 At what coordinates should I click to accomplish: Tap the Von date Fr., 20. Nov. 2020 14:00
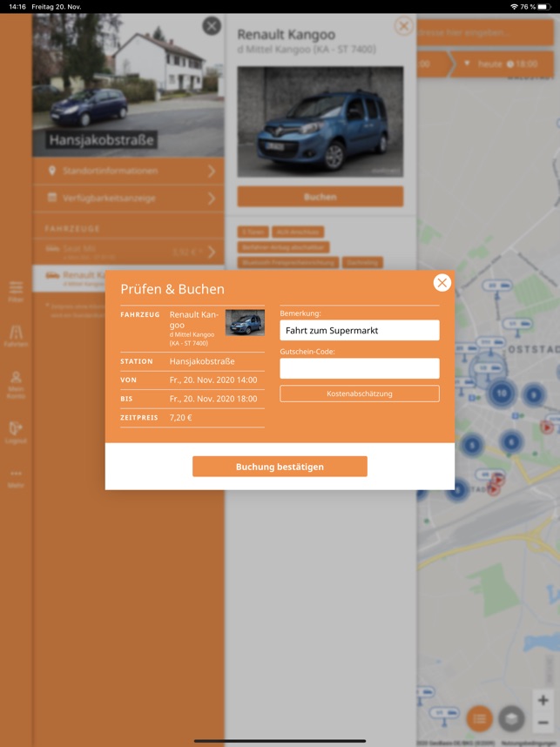(213, 380)
